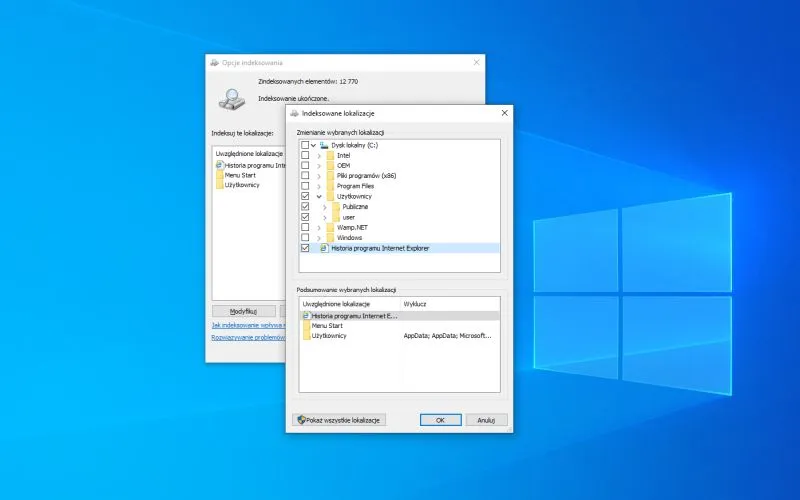Open Rozwiązywanie problemów link

coord(248,337)
